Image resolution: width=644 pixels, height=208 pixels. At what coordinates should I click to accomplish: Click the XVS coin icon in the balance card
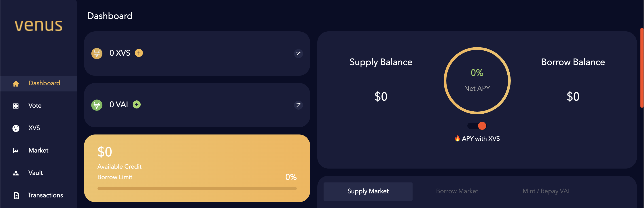97,53
